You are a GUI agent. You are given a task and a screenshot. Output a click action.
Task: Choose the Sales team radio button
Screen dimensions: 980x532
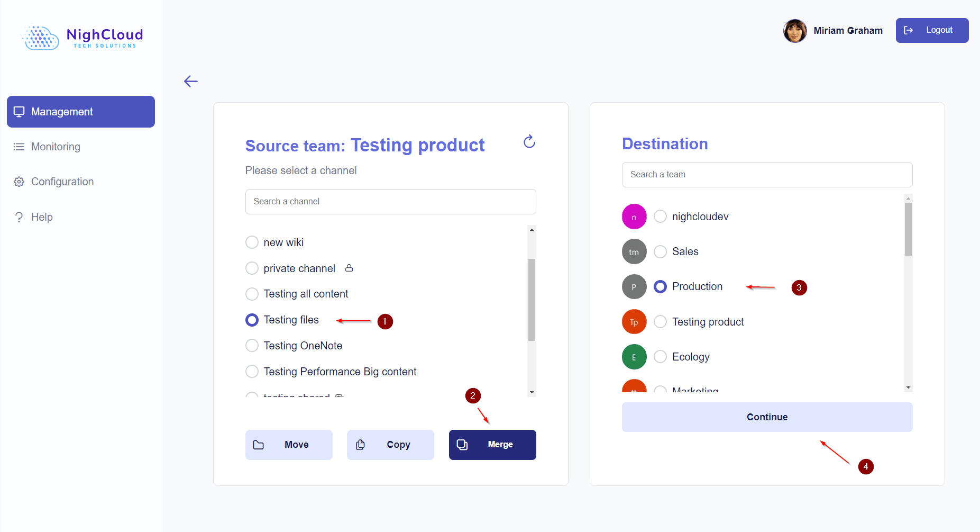point(660,251)
